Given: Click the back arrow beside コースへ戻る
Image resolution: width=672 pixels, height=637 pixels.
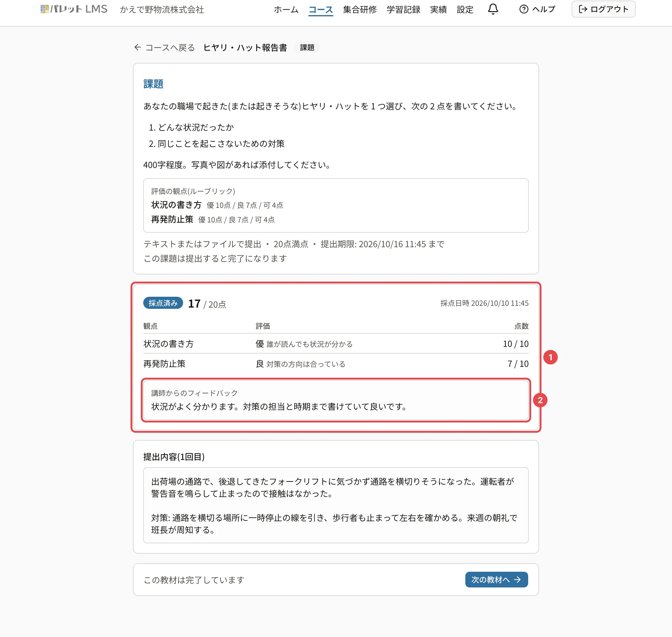Looking at the screenshot, I should (137, 47).
